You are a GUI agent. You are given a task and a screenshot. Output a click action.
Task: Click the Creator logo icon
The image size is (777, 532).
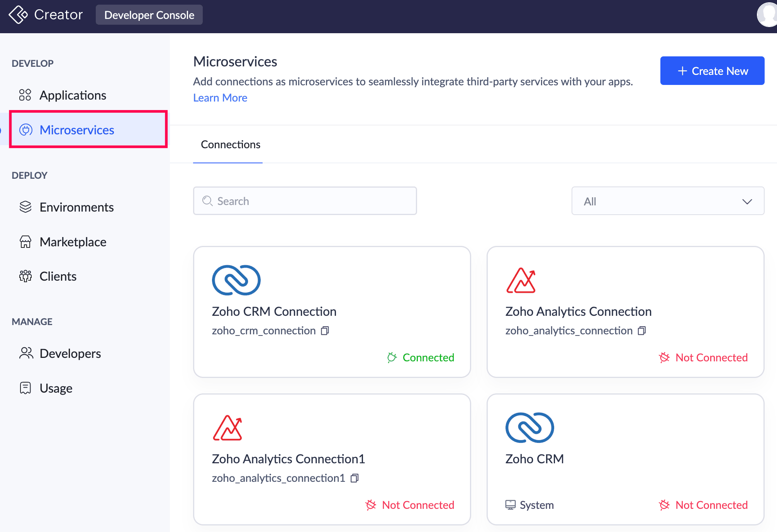[18, 15]
